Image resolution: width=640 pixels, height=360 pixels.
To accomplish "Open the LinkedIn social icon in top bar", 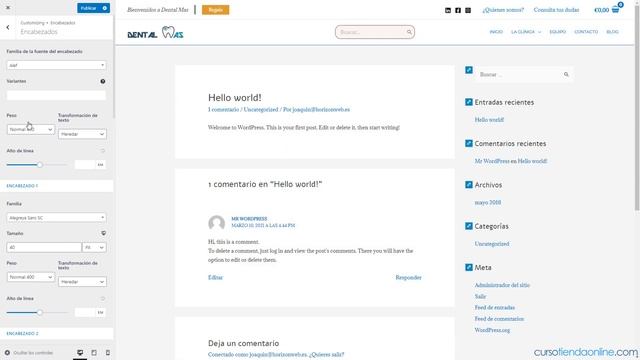I will (x=448, y=10).
